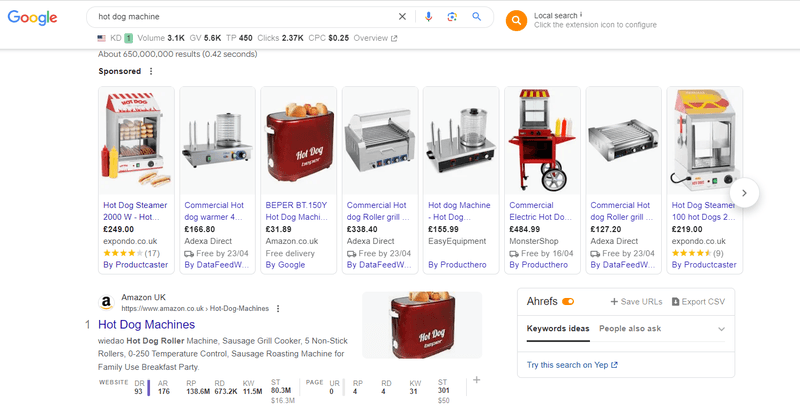Click Save URLs in Ahrefs panel
Screen dimensions: 800x417
coord(636,302)
